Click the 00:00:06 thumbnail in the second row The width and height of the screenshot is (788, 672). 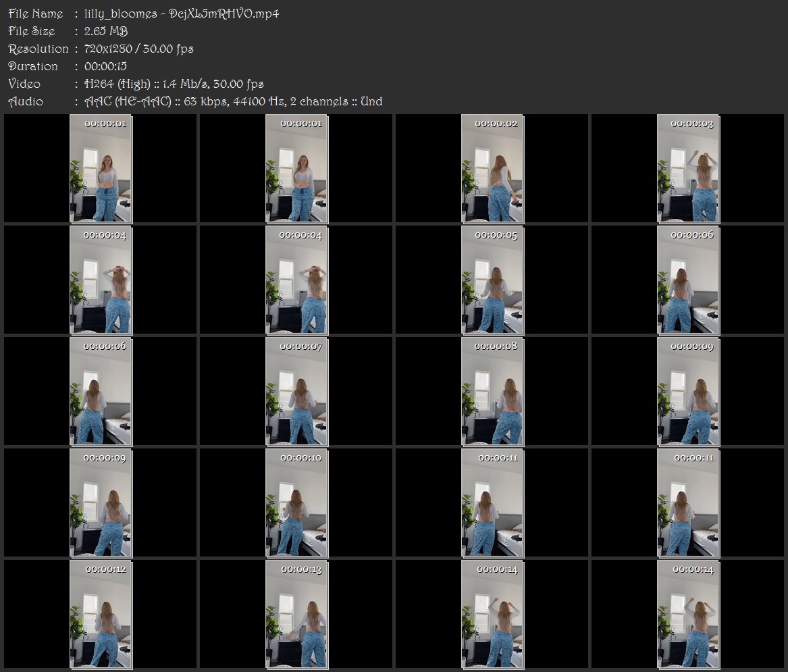[689, 280]
